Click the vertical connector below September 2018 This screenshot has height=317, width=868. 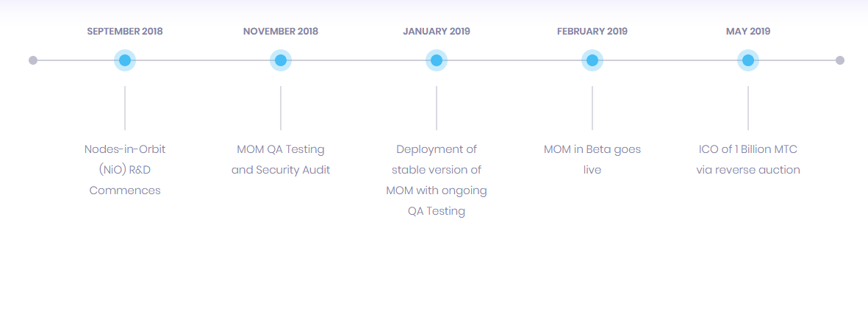click(x=125, y=108)
